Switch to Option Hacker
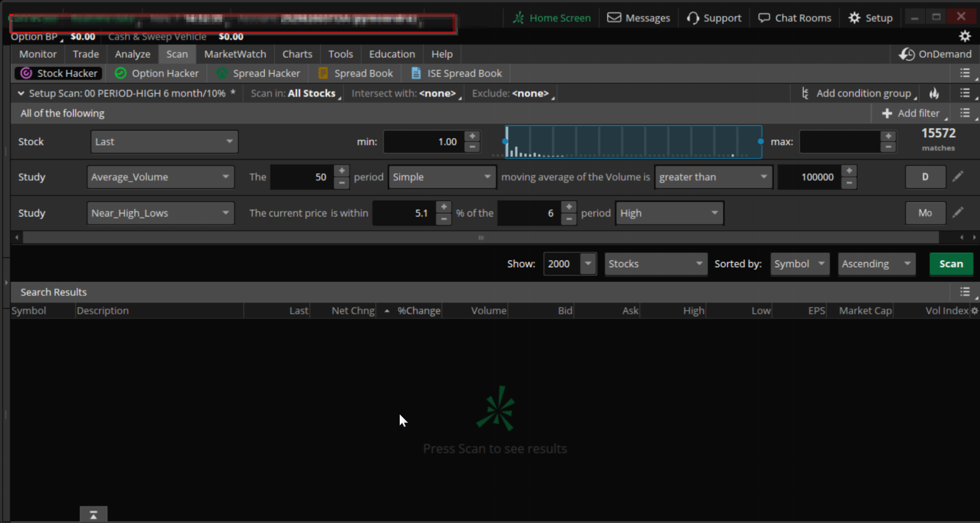The image size is (980, 523). click(157, 73)
